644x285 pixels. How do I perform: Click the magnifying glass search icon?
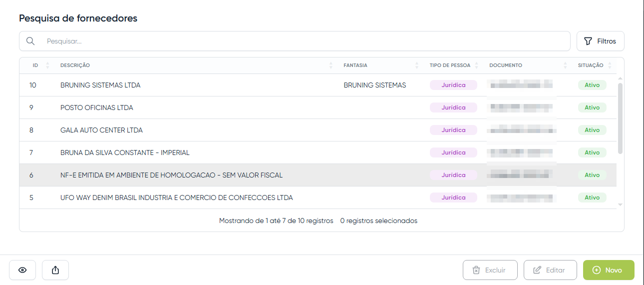point(30,41)
